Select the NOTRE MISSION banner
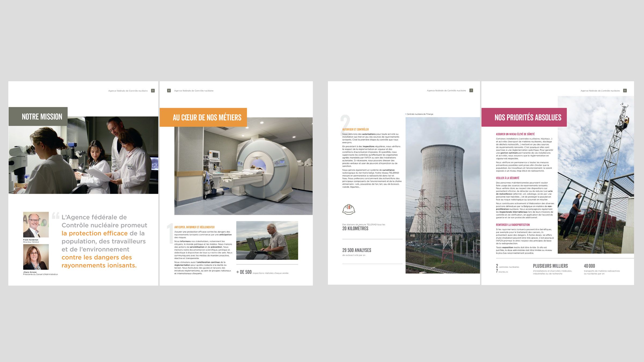Image resolution: width=644 pixels, height=362 pixels. pyautogui.click(x=38, y=116)
